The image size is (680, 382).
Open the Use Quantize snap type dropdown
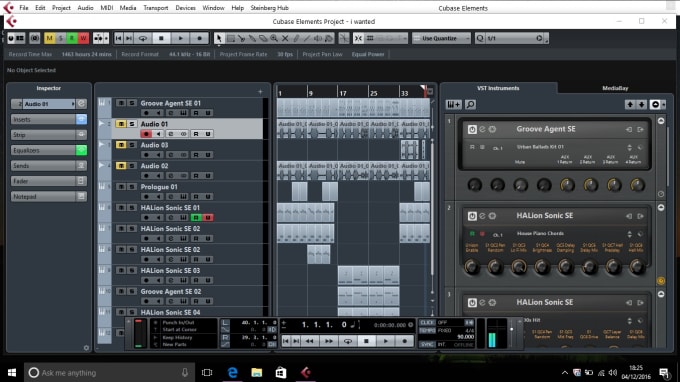(441, 38)
